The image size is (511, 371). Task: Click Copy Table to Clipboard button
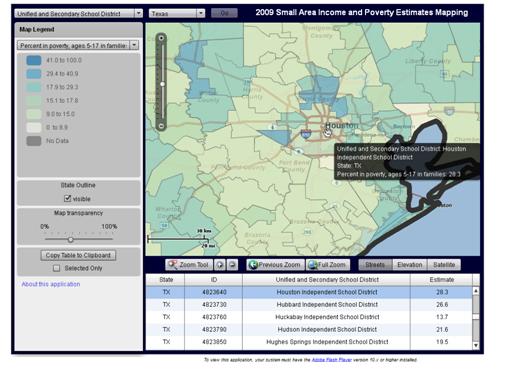78,255
